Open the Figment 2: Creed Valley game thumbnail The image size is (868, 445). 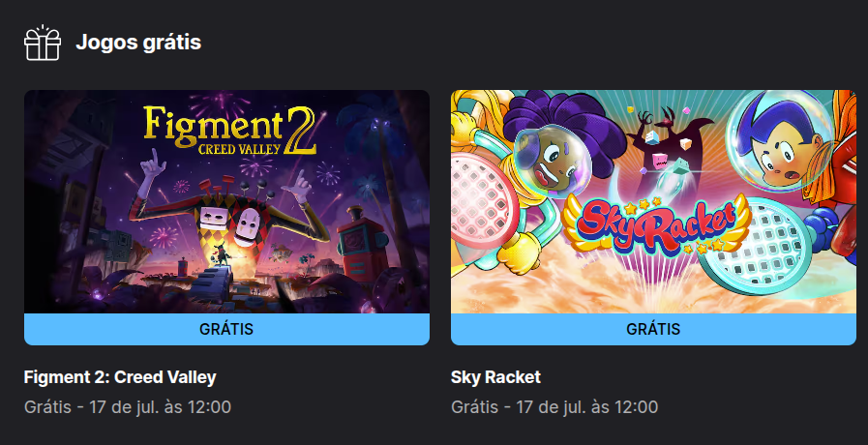[x=227, y=202]
